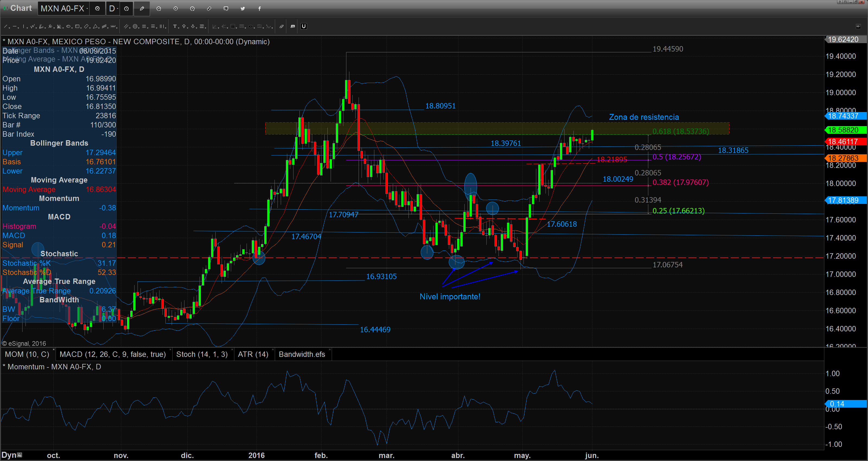Select the Fibonacci circles tool
This screenshot has height=461, width=868.
pyautogui.click(x=135, y=26)
